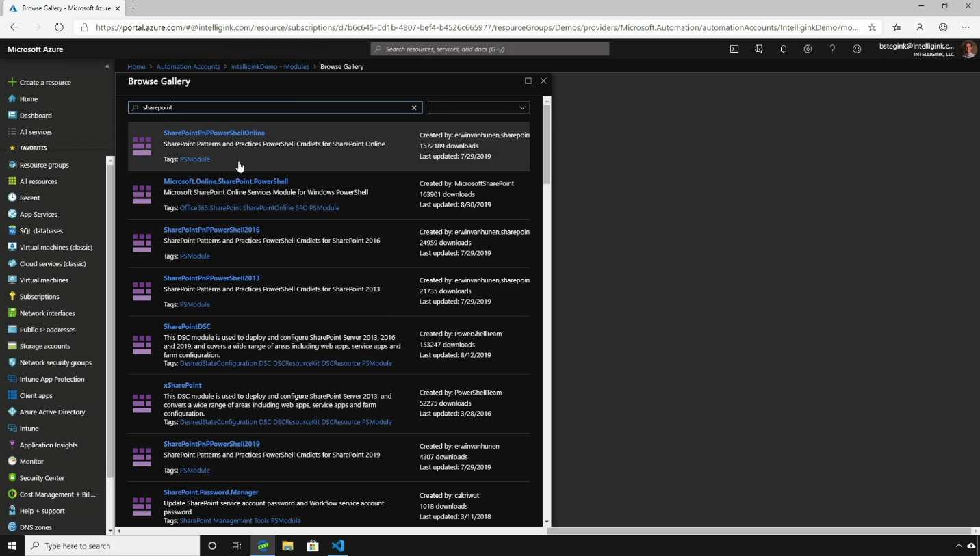This screenshot has height=556, width=980.
Task: Open All services in the sidebar
Action: pyautogui.click(x=36, y=132)
